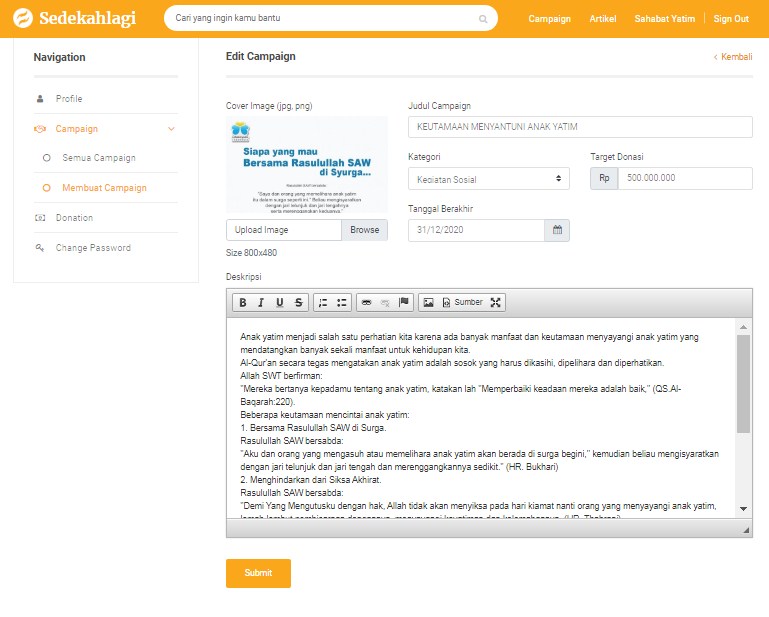The width and height of the screenshot is (769, 617).
Task: Toggle strikethrough formatting
Action: 298,303
